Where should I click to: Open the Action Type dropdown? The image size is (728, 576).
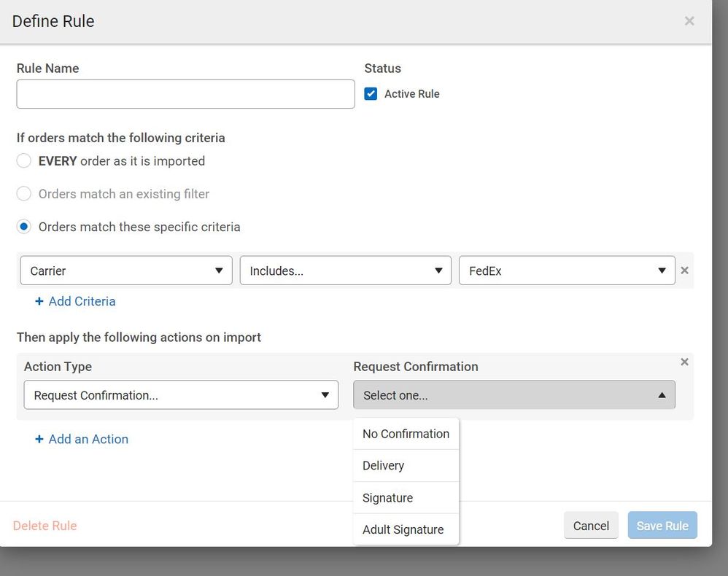coord(181,395)
